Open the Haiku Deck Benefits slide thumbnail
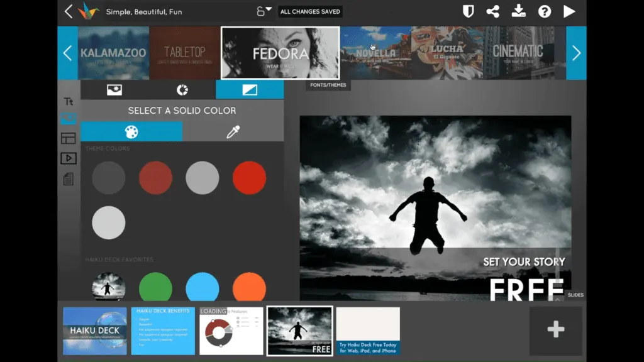This screenshot has height=362, width=644. click(163, 331)
